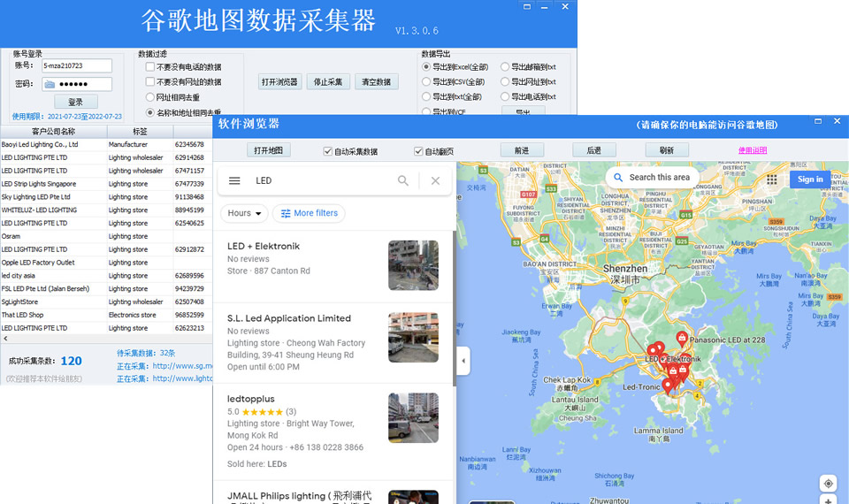Viewport: 849px width, 504px height.
Task: Click phone number 96852599 cell
Action: [189, 315]
